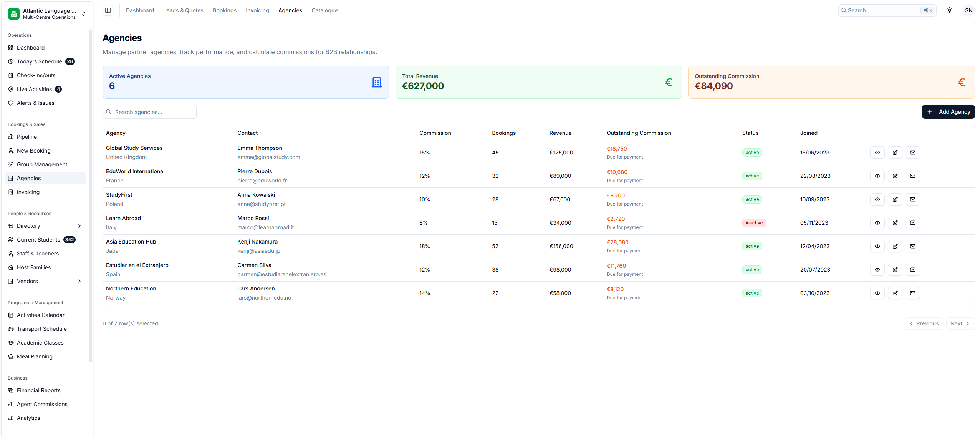Open the Atlantic Language organisation switcher
This screenshot has height=436, width=980.
tap(47, 14)
